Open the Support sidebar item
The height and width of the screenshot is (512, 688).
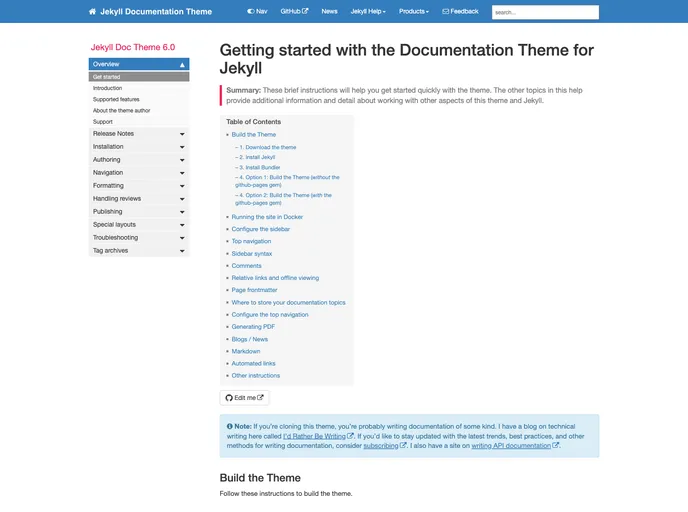(x=103, y=122)
